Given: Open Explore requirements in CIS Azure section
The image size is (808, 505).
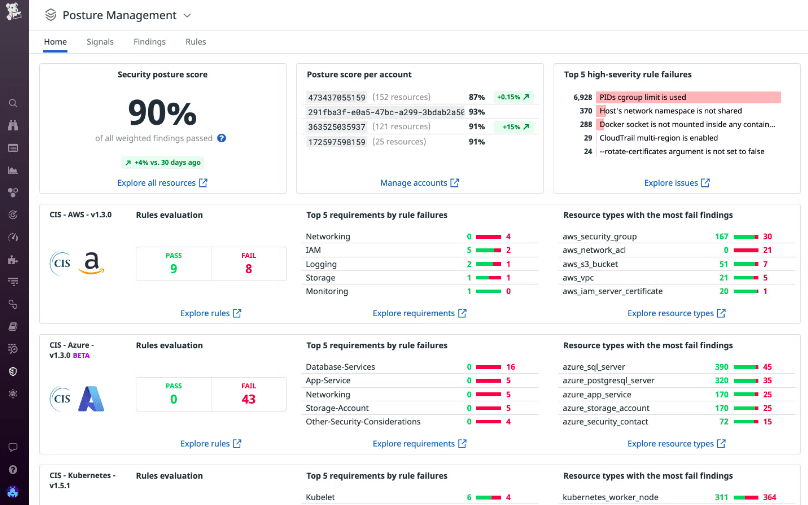Looking at the screenshot, I should (419, 444).
